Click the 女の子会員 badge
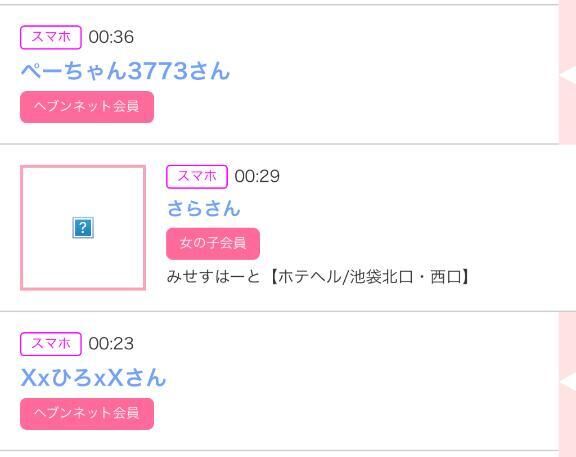This screenshot has height=457, width=576. tap(213, 244)
